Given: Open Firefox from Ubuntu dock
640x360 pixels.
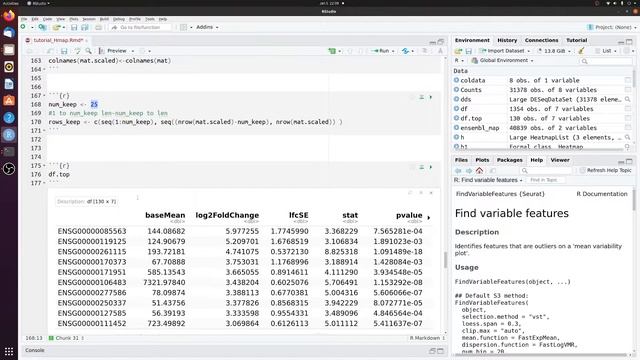Looking at the screenshot, I should (x=9, y=16).
